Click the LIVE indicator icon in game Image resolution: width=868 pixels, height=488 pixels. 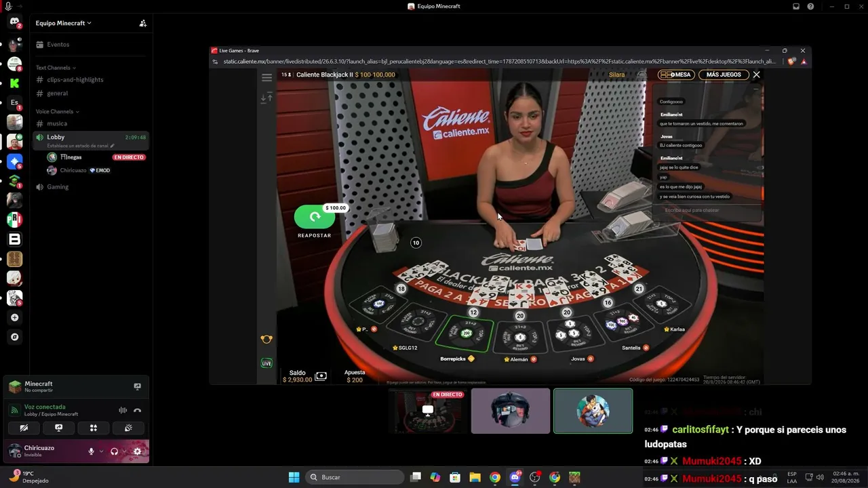267,363
